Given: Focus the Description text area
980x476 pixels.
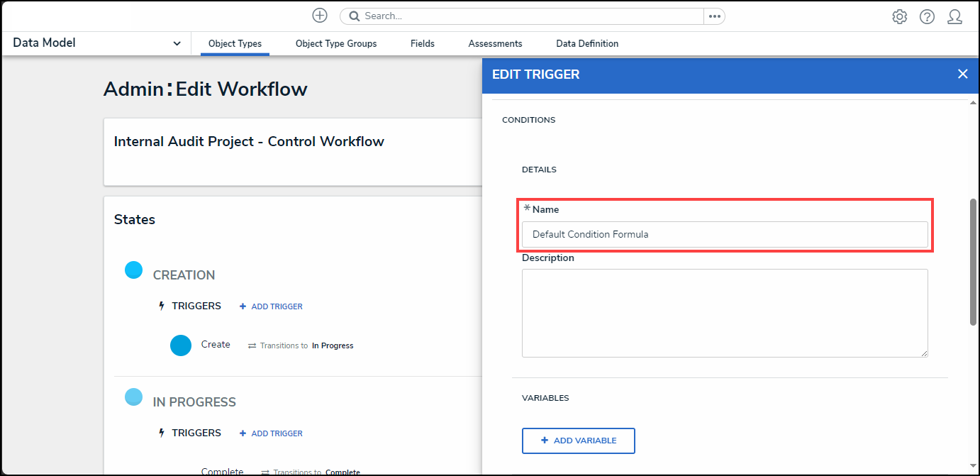Looking at the screenshot, I should coord(725,313).
